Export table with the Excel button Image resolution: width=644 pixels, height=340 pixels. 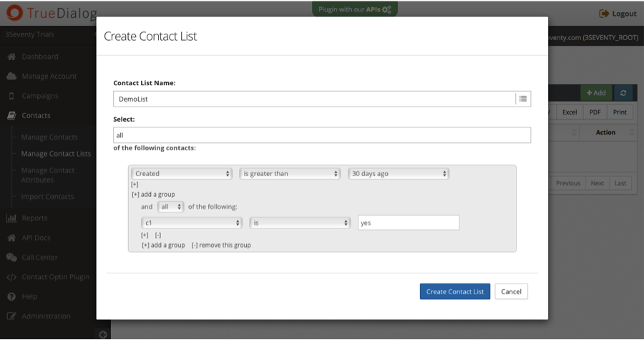tap(570, 112)
